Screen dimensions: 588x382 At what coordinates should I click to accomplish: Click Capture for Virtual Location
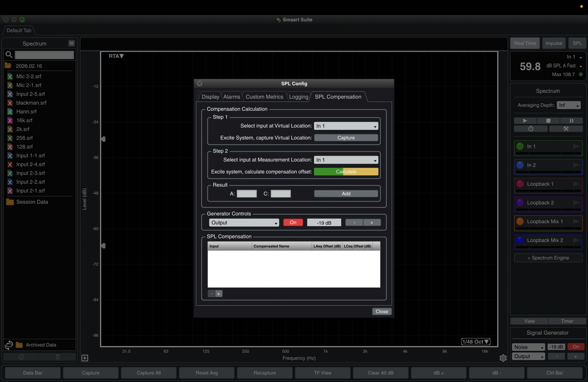point(346,138)
